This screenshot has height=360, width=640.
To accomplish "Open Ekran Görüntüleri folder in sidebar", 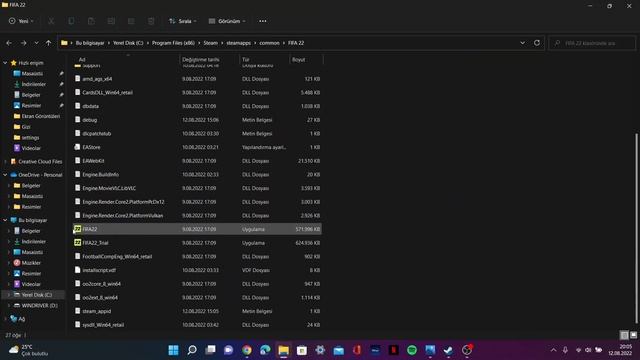I will pyautogui.click(x=40, y=116).
